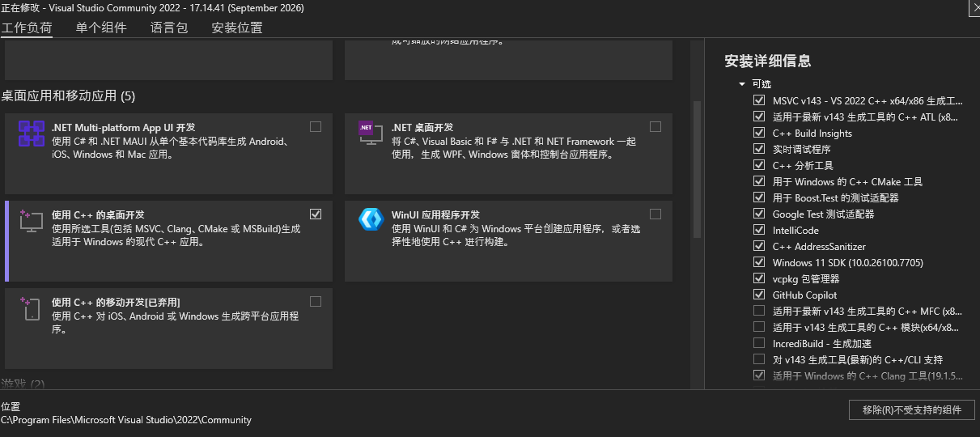Screen dimensions: 980x437
Task: Open the 单个组件 tab
Action: click(x=101, y=28)
